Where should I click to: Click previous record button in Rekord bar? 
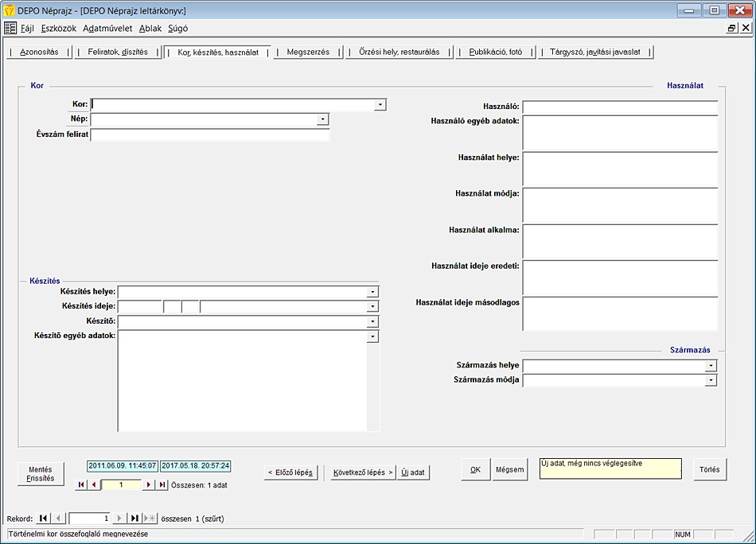coord(58,519)
